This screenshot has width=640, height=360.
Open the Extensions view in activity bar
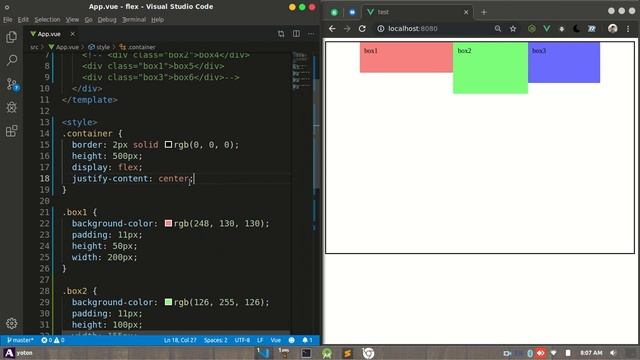tap(11, 131)
